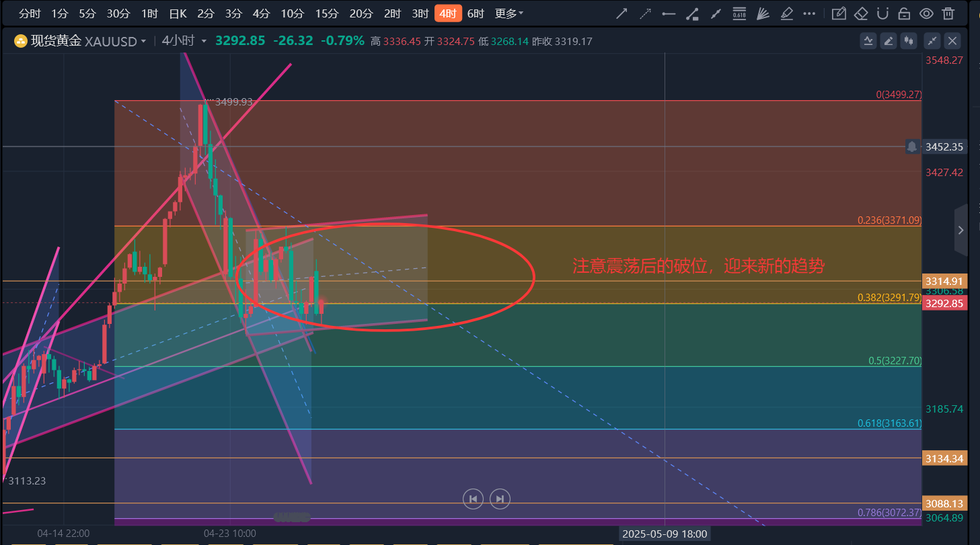Click the 3314.91 price line label
Viewport: 980px width, 545px height.
point(944,281)
